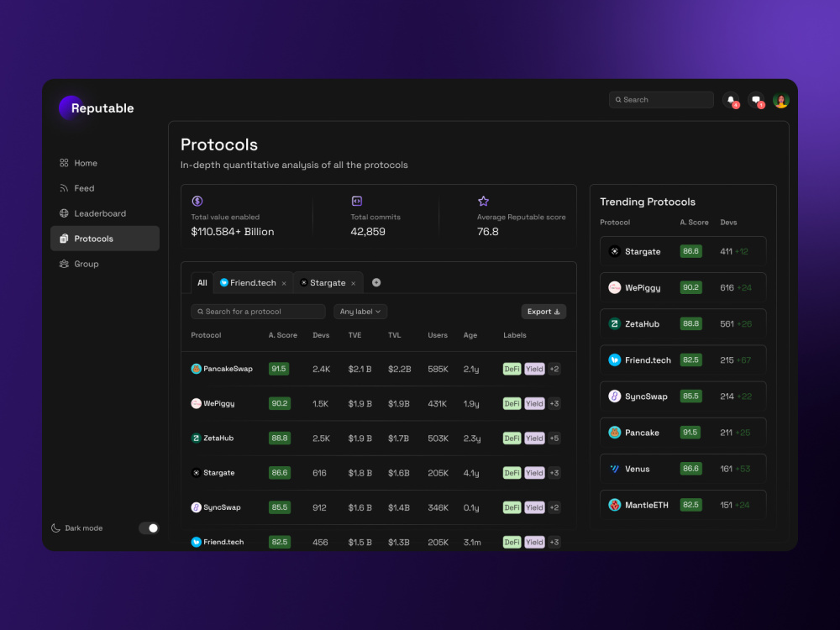Click the notifications bell icon
This screenshot has width=840, height=630.
tap(730, 100)
